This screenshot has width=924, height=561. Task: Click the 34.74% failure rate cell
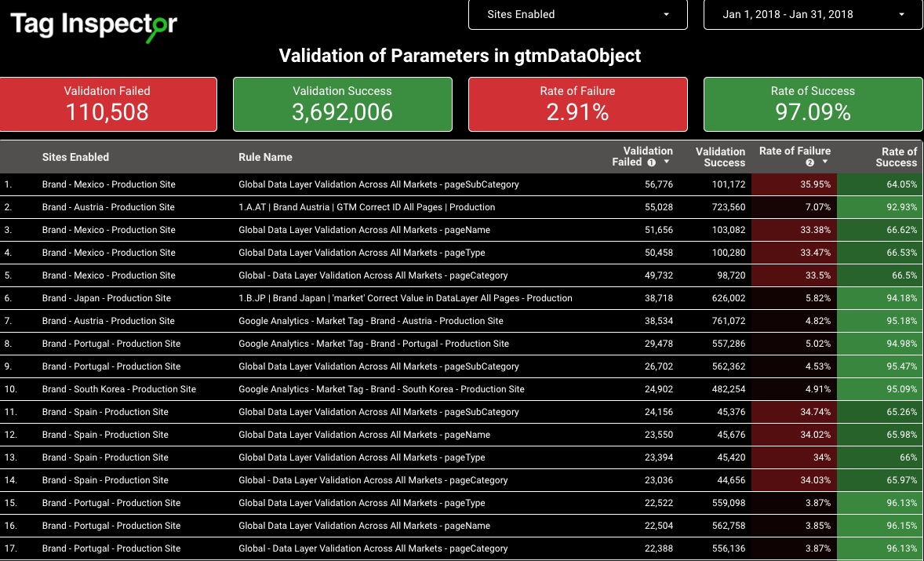(x=794, y=412)
